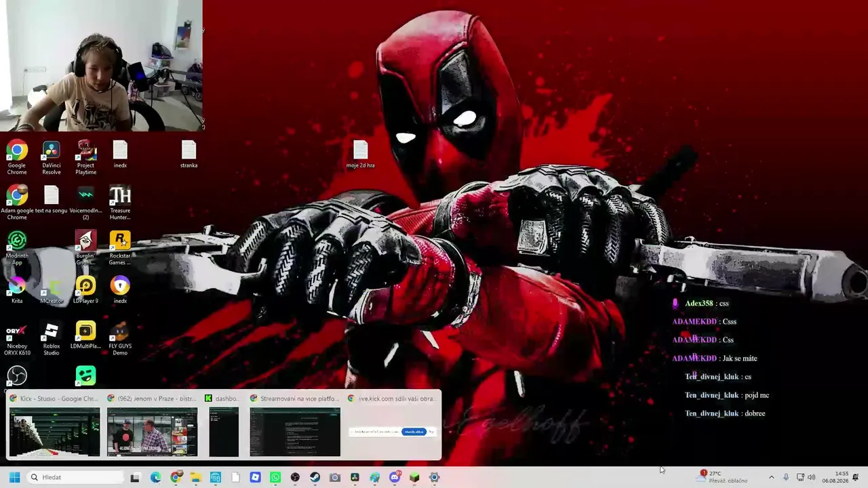Open Task View from the taskbar

135,477
